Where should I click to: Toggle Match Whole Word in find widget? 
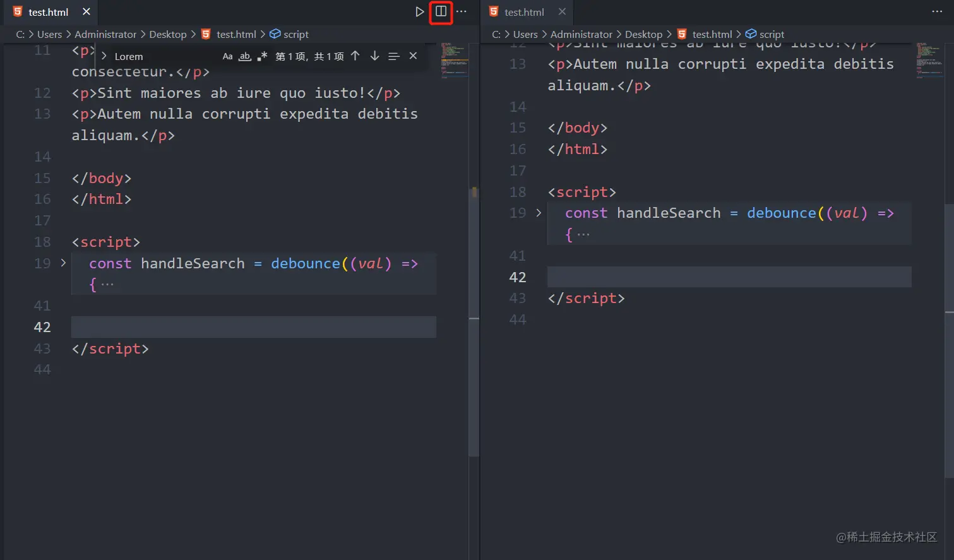245,56
